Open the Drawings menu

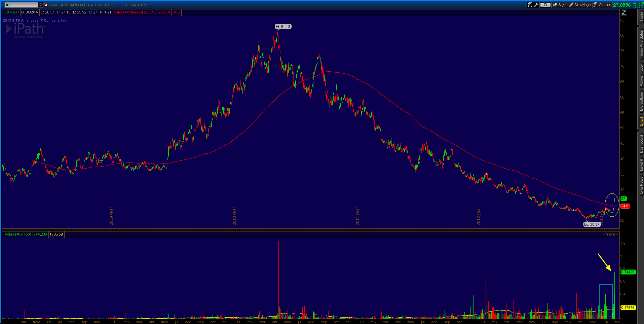click(580, 5)
